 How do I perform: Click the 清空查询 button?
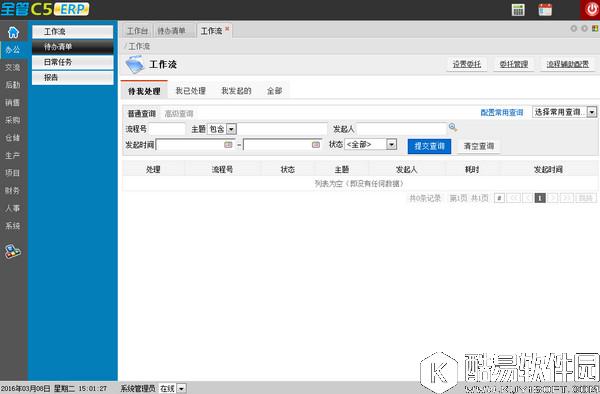(x=479, y=146)
